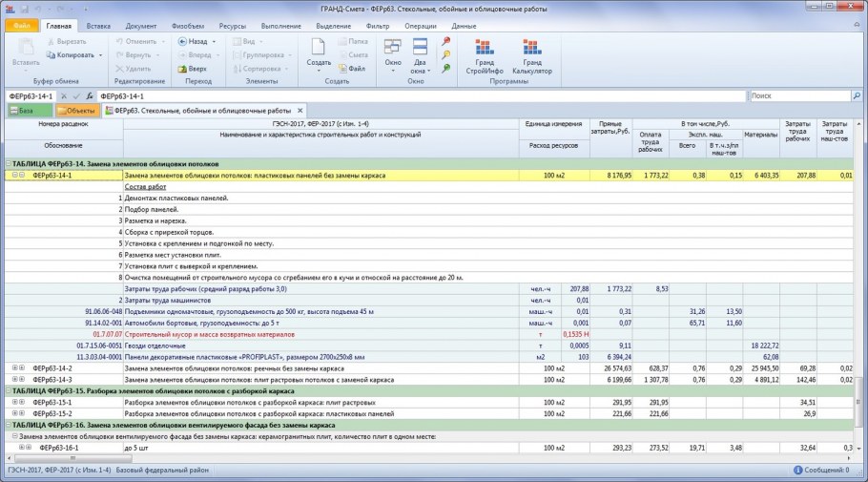Collapse the ТАБЛИЦА ФЕРр63-16 section
The image size is (868, 482).
7,425
